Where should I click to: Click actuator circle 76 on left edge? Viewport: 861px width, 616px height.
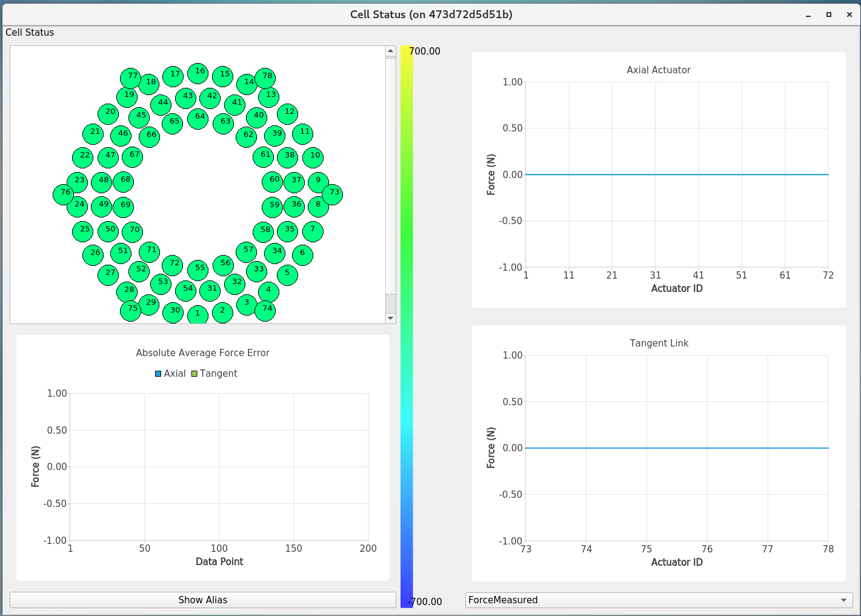[x=64, y=194]
